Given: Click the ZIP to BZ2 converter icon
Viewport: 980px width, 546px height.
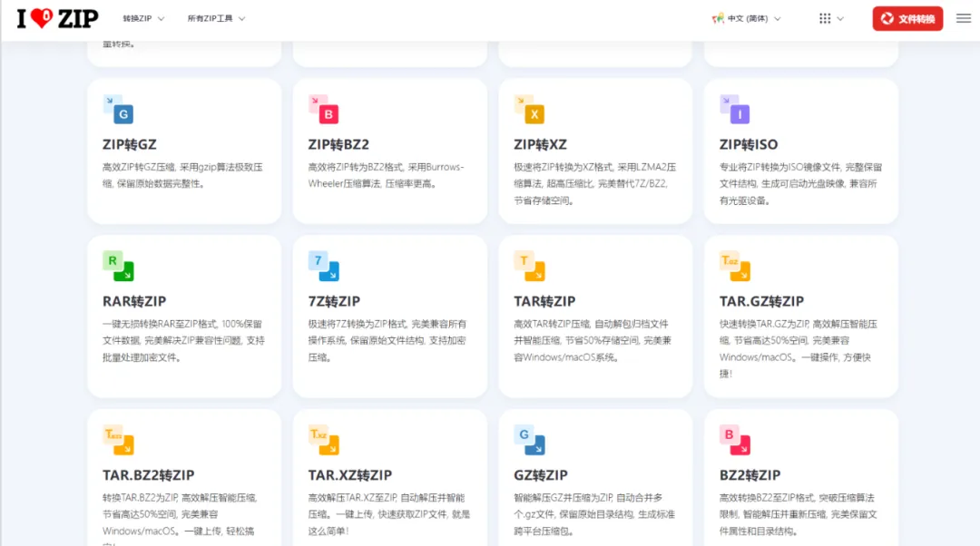Looking at the screenshot, I should point(324,110).
